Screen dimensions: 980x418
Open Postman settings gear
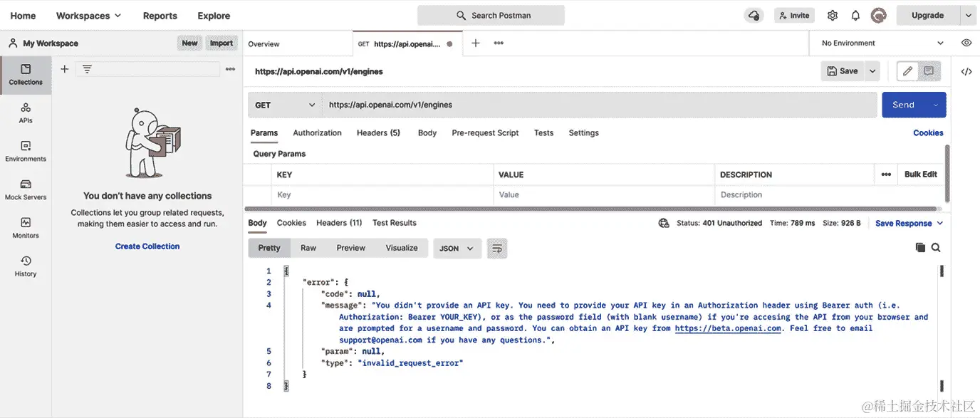click(x=831, y=15)
